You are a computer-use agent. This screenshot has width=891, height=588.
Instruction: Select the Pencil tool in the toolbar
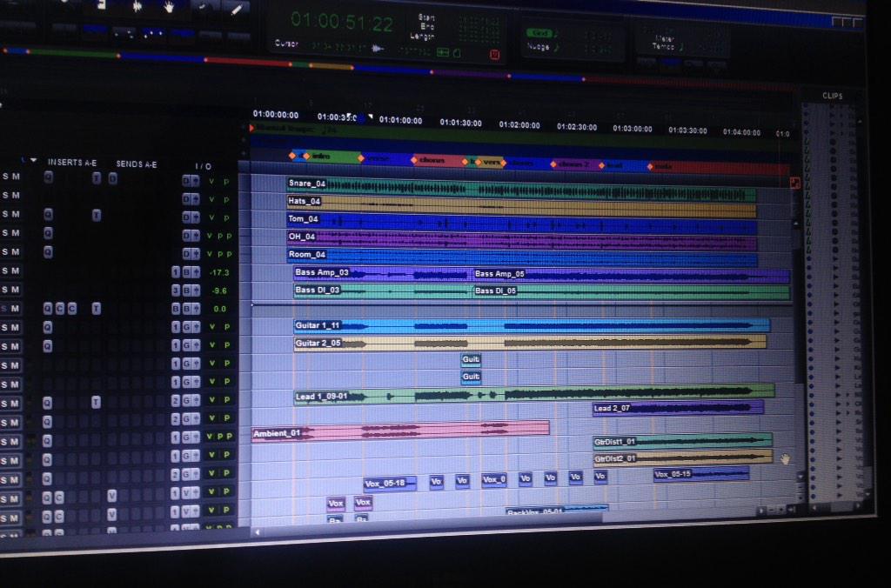point(235,9)
